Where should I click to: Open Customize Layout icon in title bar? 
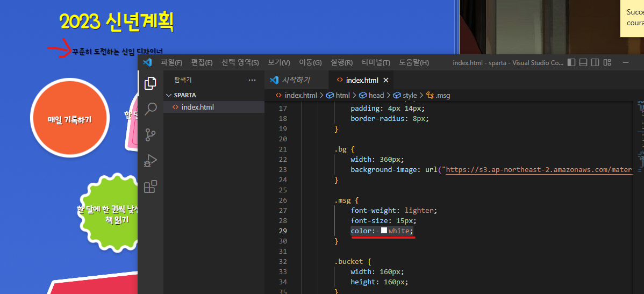click(607, 62)
